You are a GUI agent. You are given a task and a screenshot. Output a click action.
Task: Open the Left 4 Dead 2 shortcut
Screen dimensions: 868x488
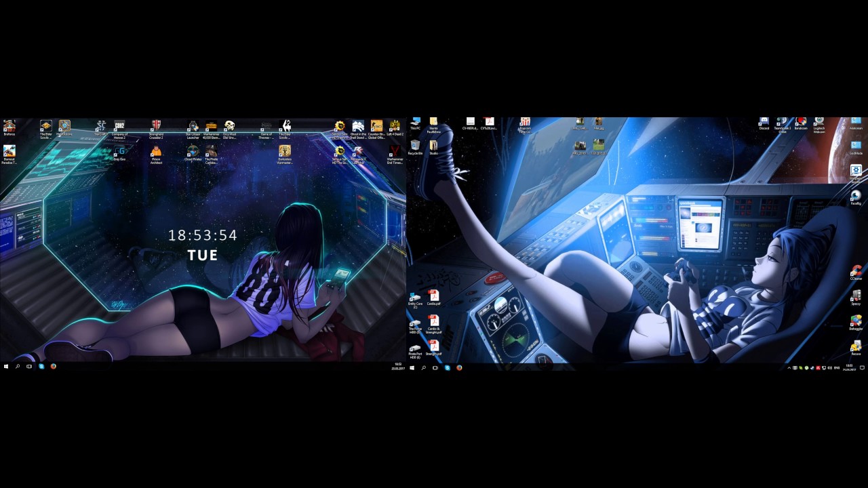[395, 126]
